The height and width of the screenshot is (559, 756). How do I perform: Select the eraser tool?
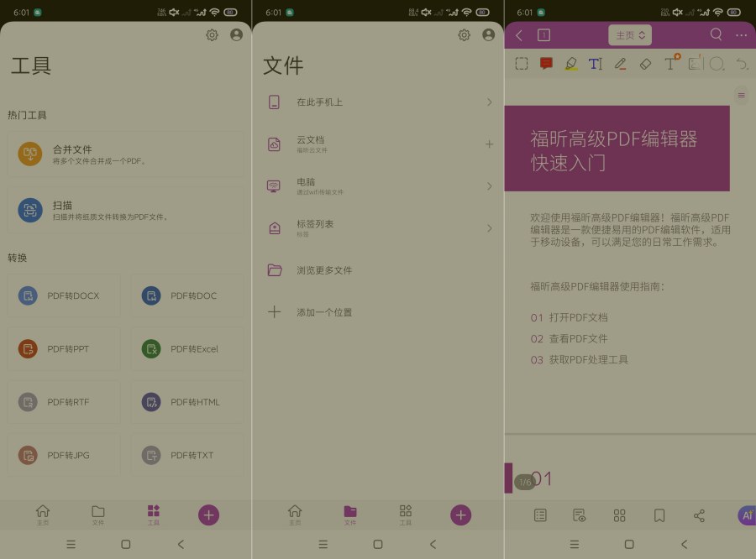tap(645, 64)
